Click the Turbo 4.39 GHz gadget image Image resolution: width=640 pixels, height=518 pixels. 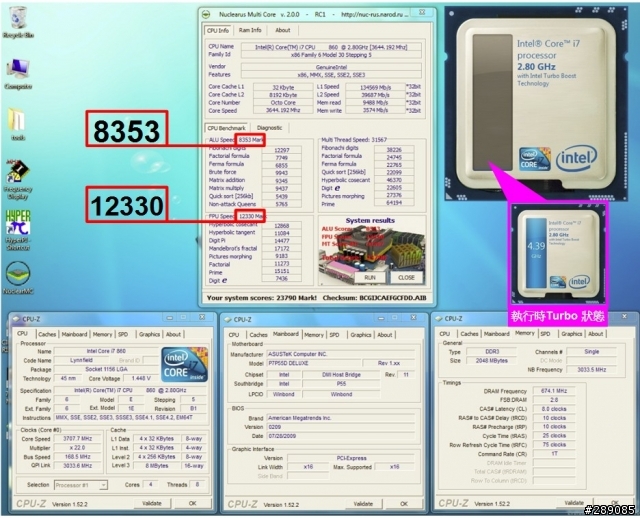559,256
